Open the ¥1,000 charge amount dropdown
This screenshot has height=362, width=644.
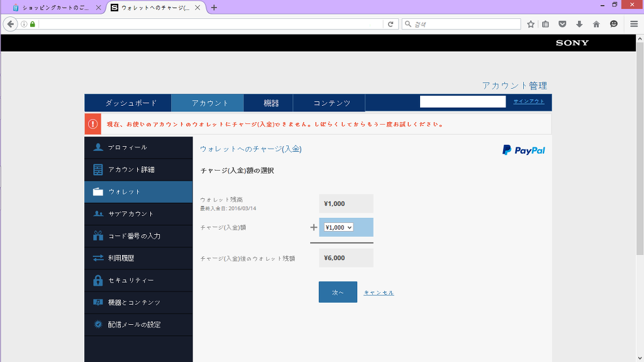pyautogui.click(x=338, y=227)
